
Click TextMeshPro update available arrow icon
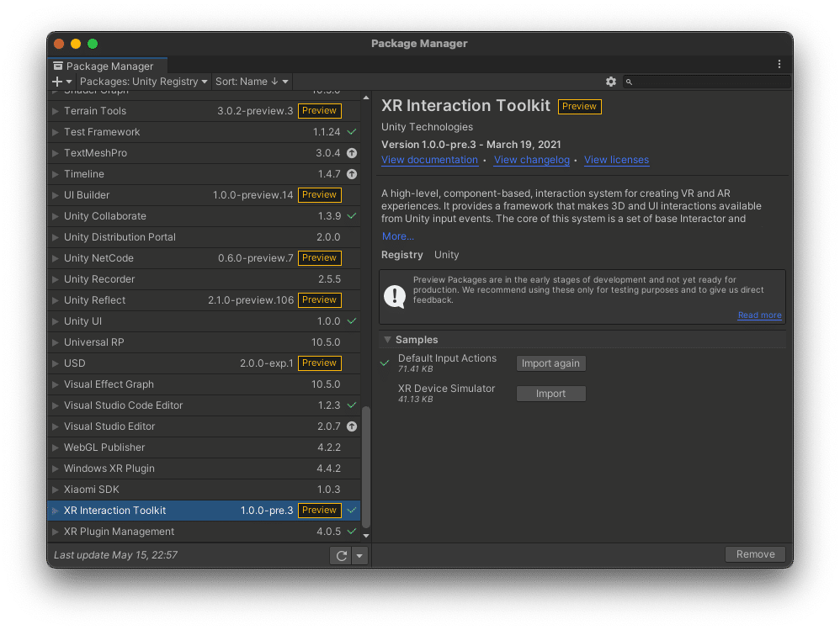click(352, 153)
